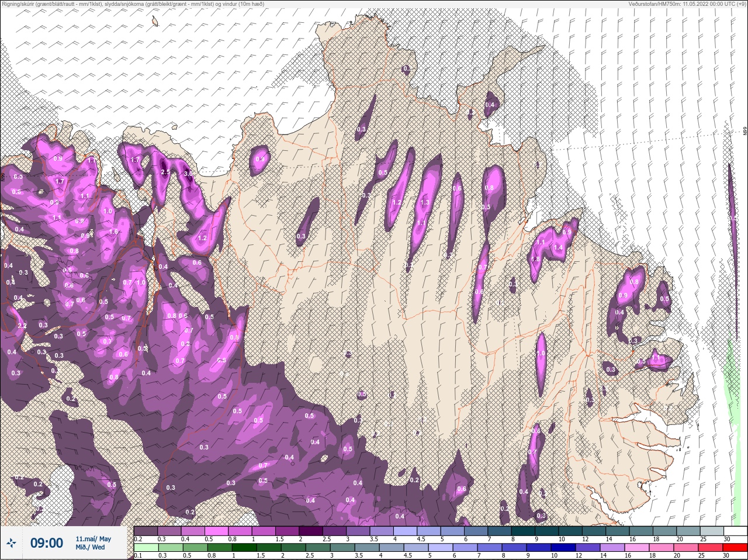Image resolution: width=748 pixels, height=560 pixels.
Task: Select the darkest purple snow swatch labeled 2
Action: [311, 531]
